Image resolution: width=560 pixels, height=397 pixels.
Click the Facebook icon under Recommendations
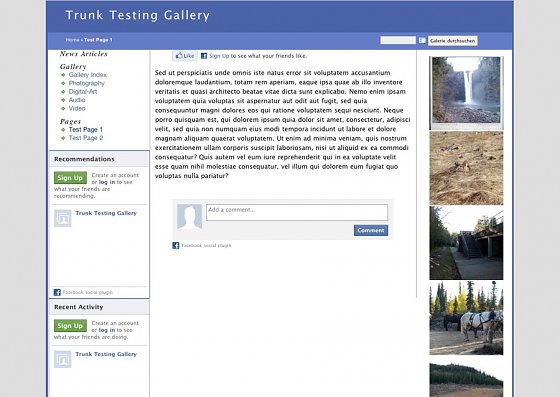57,292
